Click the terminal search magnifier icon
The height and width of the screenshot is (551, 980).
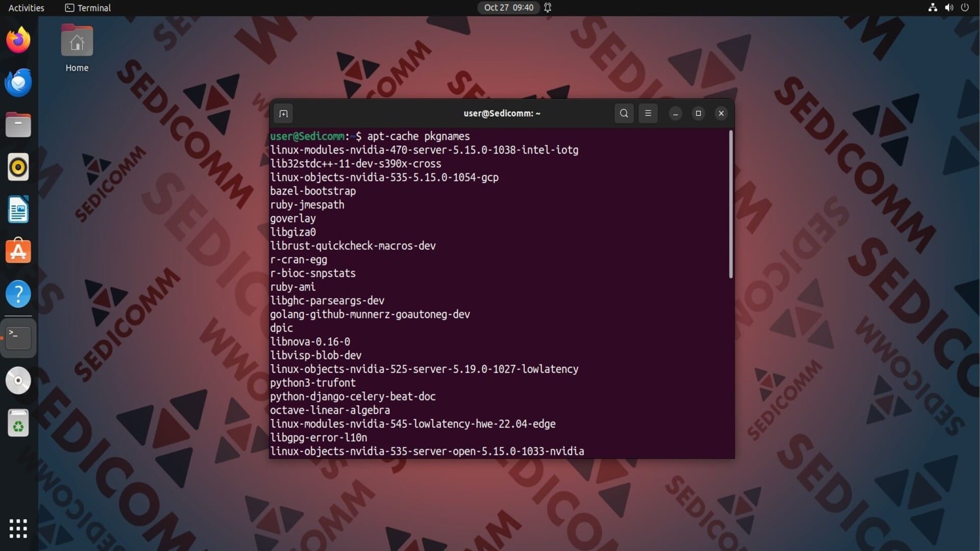point(624,113)
